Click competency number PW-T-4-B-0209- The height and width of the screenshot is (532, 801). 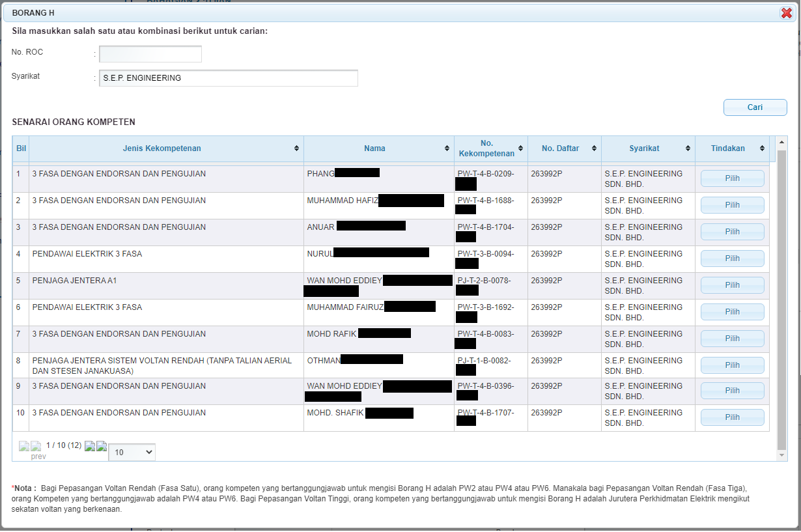coord(486,174)
